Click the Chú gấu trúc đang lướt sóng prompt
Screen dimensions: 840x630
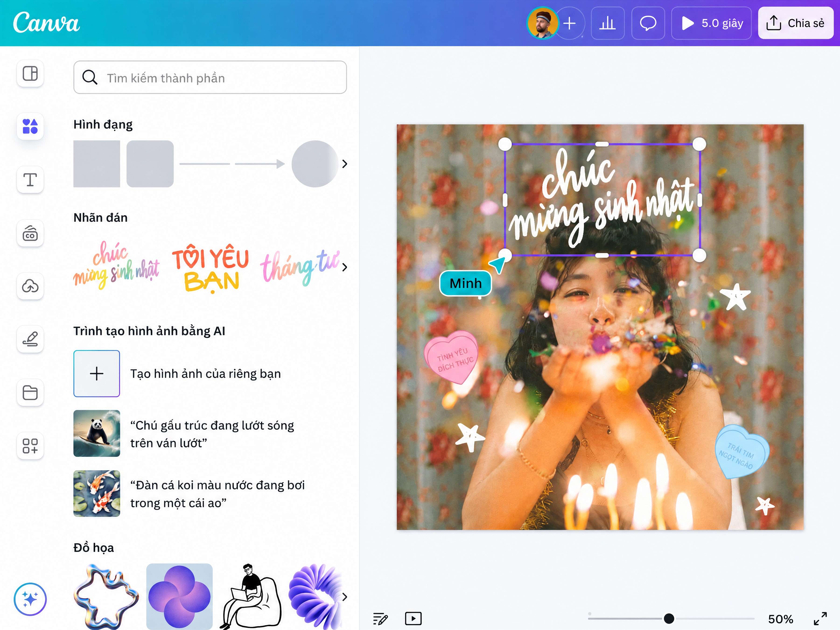click(212, 434)
